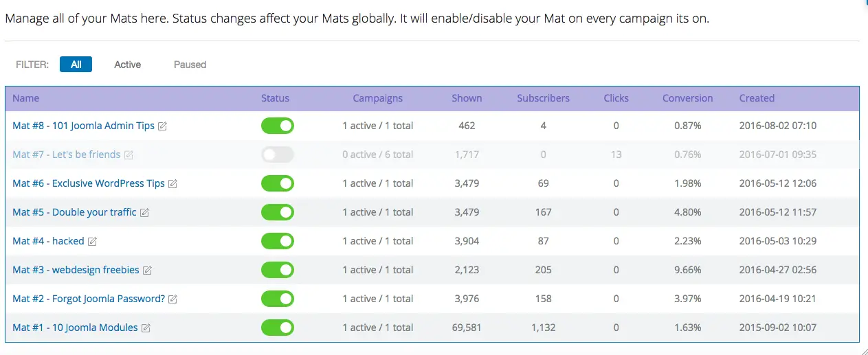
Task: Edit Mat #4 hacked via pencil icon
Action: point(92,242)
